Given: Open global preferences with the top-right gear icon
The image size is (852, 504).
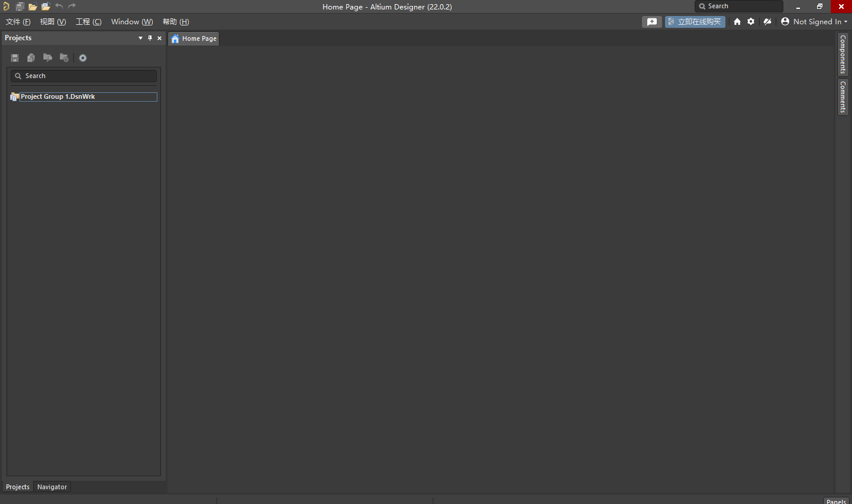Looking at the screenshot, I should [x=751, y=21].
